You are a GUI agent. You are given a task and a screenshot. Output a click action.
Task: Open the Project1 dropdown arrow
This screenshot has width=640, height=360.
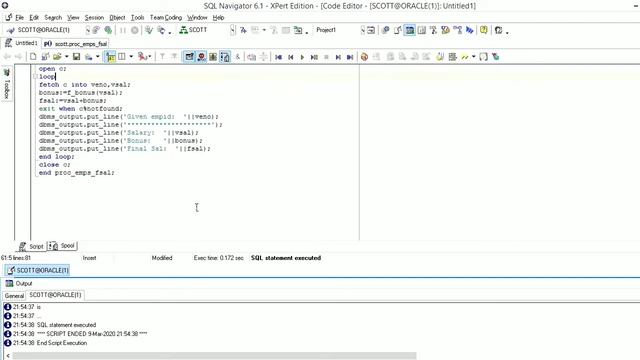362,30
